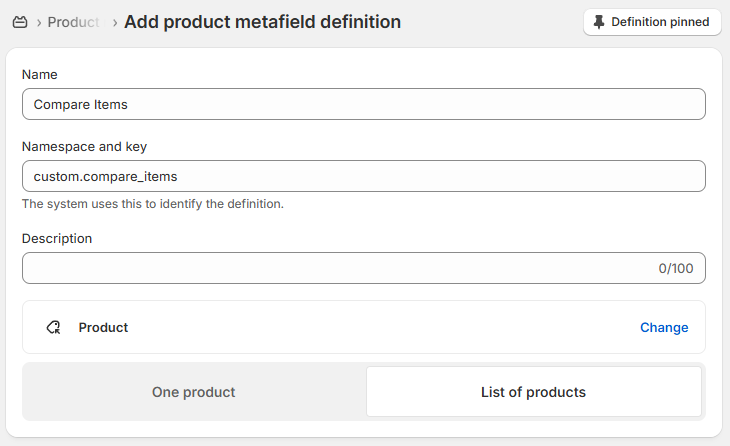Select the One product option

point(194,392)
